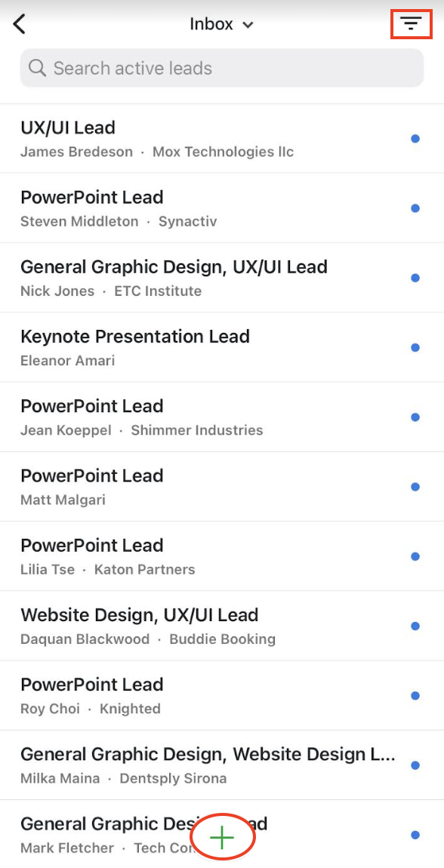
Task: Tap the back arrow at top left
Action: tap(19, 23)
